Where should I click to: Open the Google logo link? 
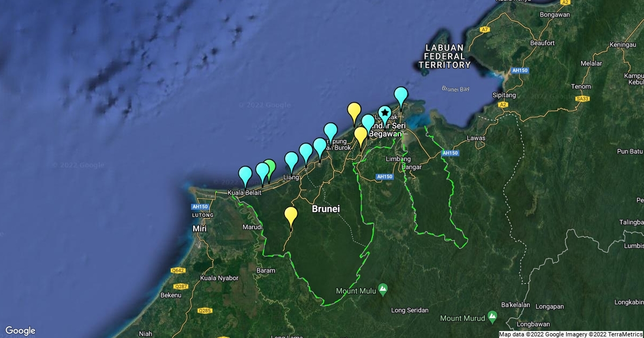coord(20,330)
